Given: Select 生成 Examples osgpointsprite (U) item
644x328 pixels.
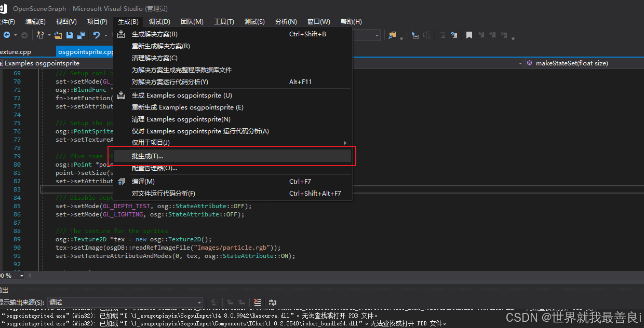Looking at the screenshot, I should pyautogui.click(x=233, y=95).
